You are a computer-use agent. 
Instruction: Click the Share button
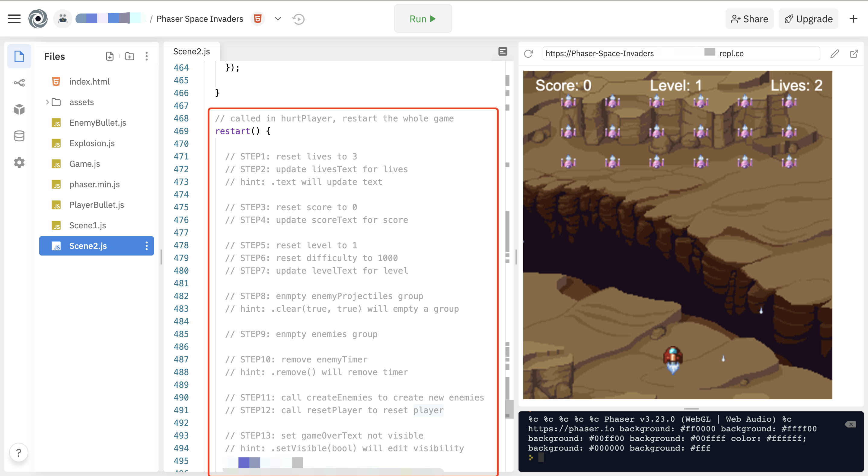[749, 19]
